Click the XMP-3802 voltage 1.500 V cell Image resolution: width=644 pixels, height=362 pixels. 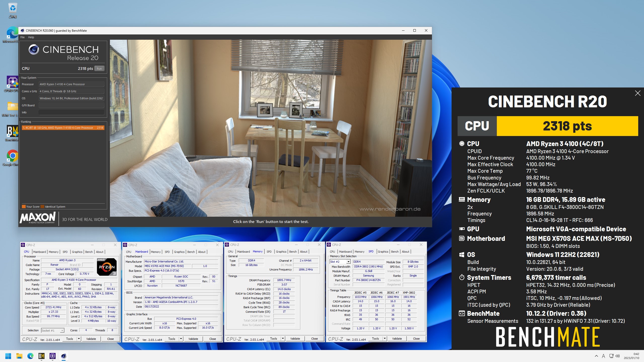409,328
